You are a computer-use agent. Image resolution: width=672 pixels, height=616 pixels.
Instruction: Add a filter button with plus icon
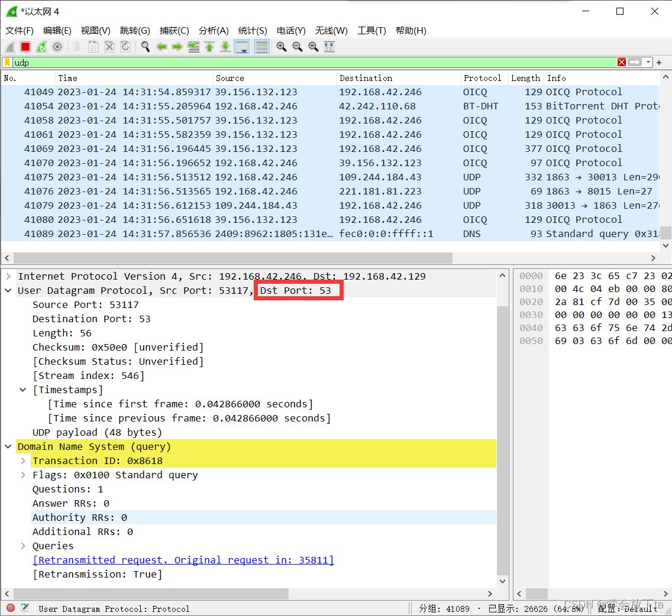659,63
